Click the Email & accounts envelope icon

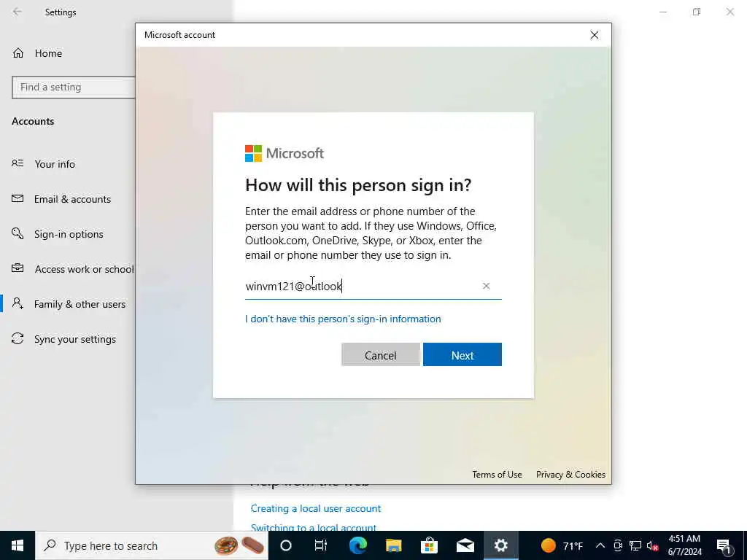coord(18,198)
